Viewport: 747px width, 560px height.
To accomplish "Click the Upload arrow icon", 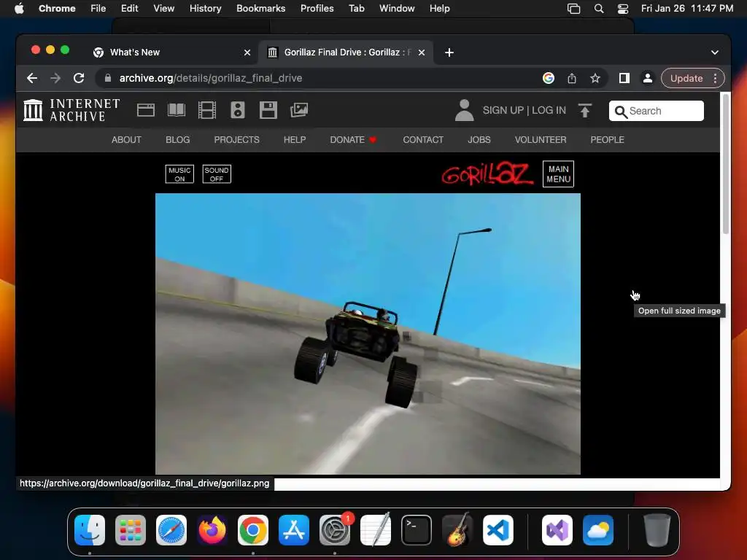I will coord(584,110).
